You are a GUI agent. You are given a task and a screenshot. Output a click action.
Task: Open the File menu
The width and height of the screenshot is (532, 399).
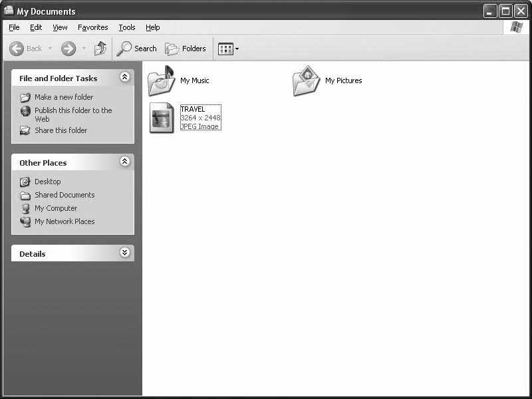[x=14, y=27]
